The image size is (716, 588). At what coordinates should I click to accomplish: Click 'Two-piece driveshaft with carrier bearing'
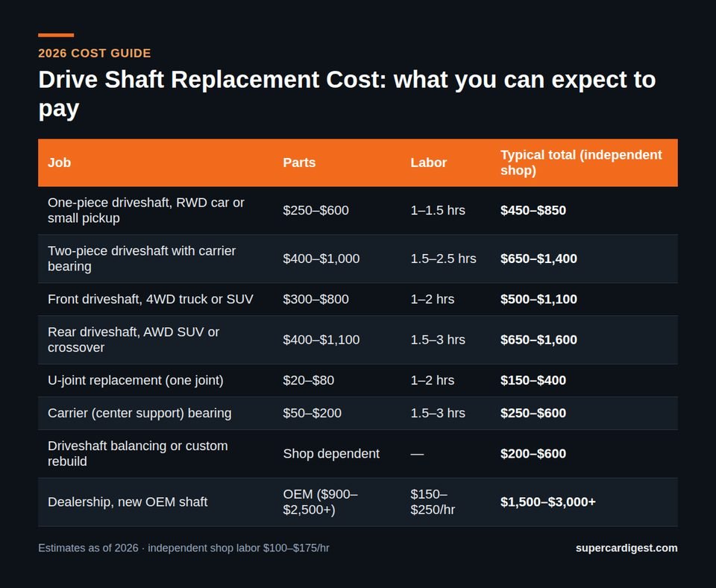click(142, 259)
